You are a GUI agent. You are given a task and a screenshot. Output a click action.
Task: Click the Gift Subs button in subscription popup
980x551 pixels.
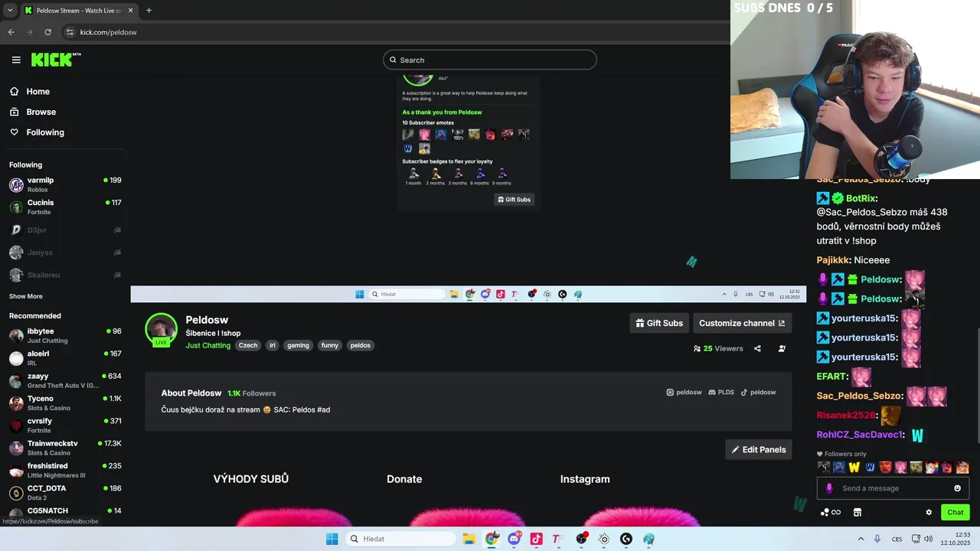pyautogui.click(x=514, y=200)
